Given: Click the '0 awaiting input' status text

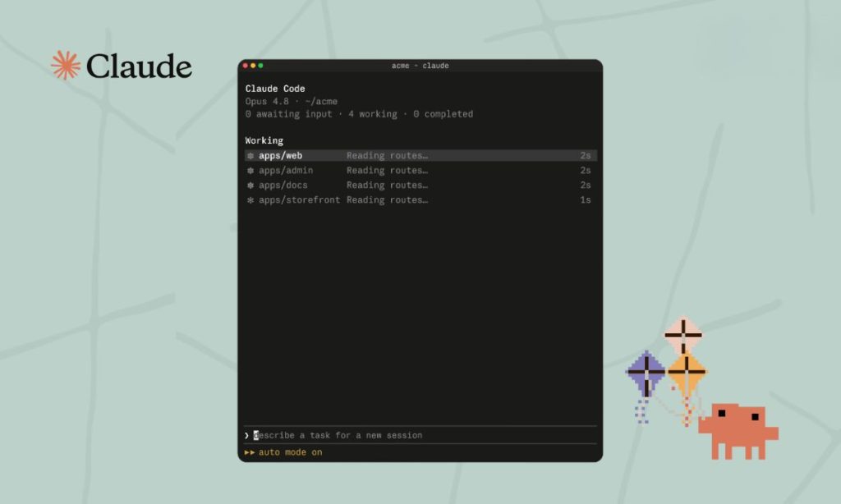Looking at the screenshot, I should pos(288,114).
